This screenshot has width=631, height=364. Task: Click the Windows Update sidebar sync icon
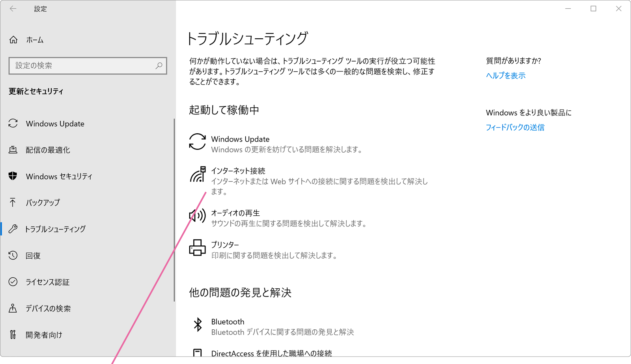click(x=13, y=123)
